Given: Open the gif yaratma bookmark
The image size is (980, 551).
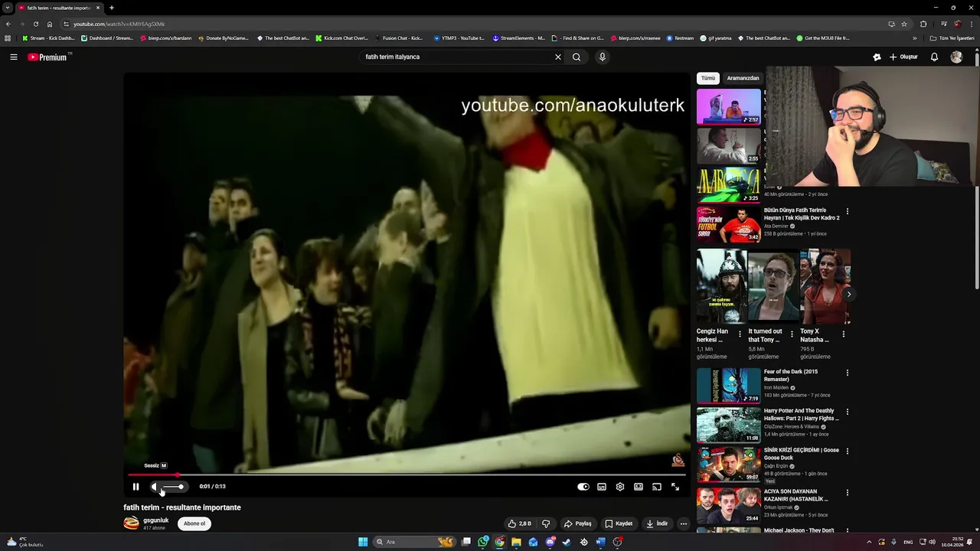Looking at the screenshot, I should pos(716,37).
